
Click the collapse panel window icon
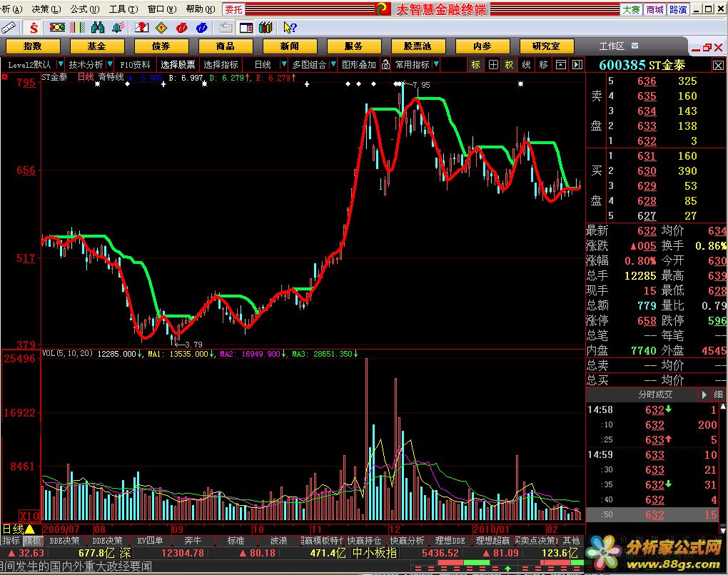(x=561, y=64)
